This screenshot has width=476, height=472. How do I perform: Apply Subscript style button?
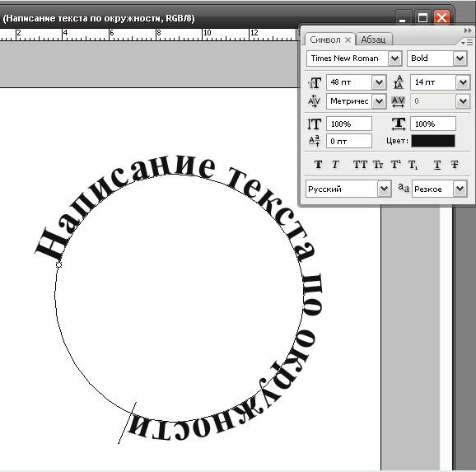click(413, 165)
